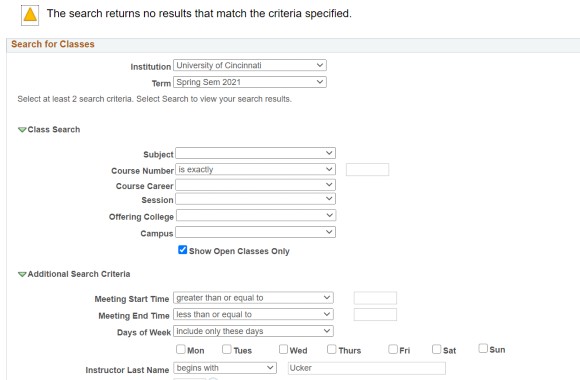Click the Course Number text field
Screen dimensions: 580x380
point(367,169)
